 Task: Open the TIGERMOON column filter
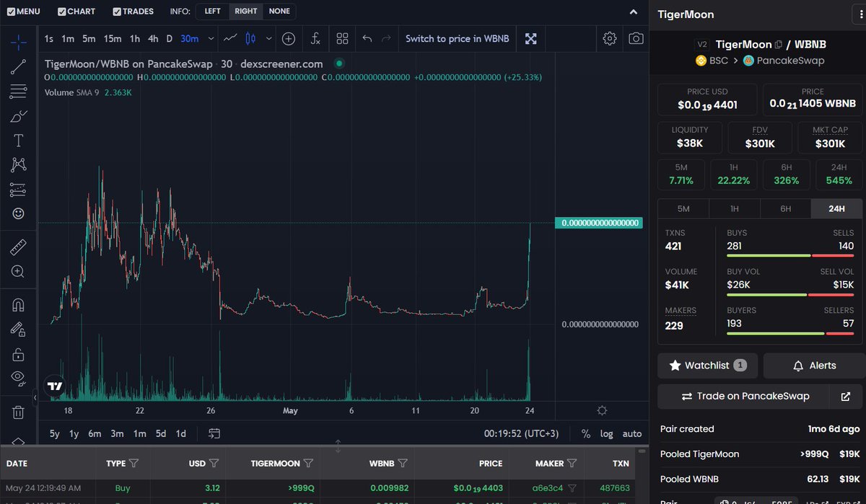(x=308, y=463)
